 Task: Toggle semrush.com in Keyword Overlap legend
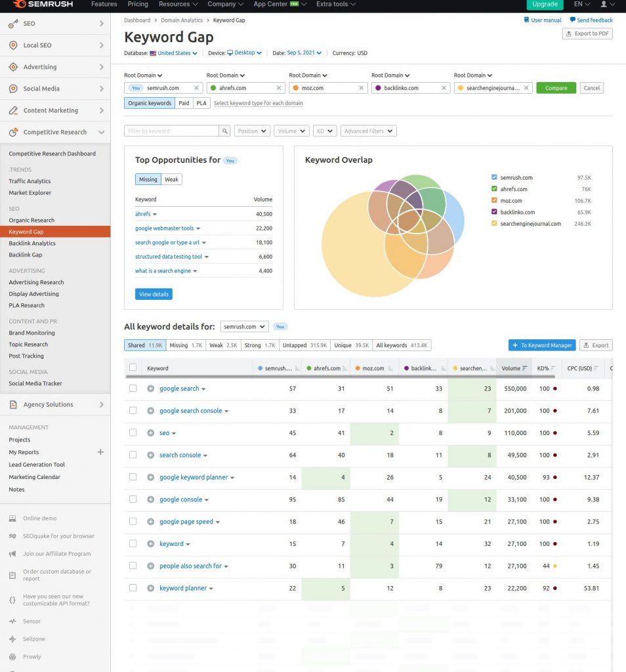pos(494,177)
